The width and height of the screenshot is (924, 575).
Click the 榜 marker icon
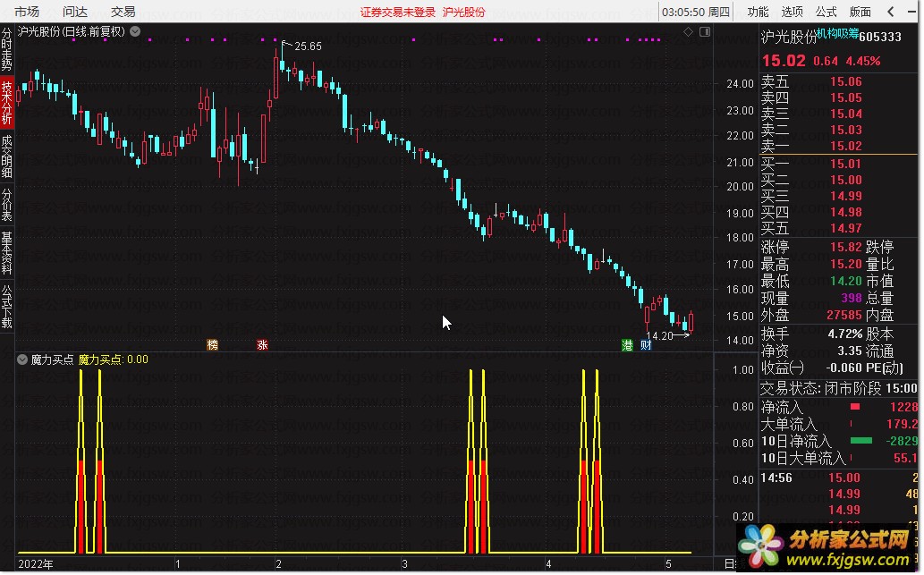(x=212, y=344)
